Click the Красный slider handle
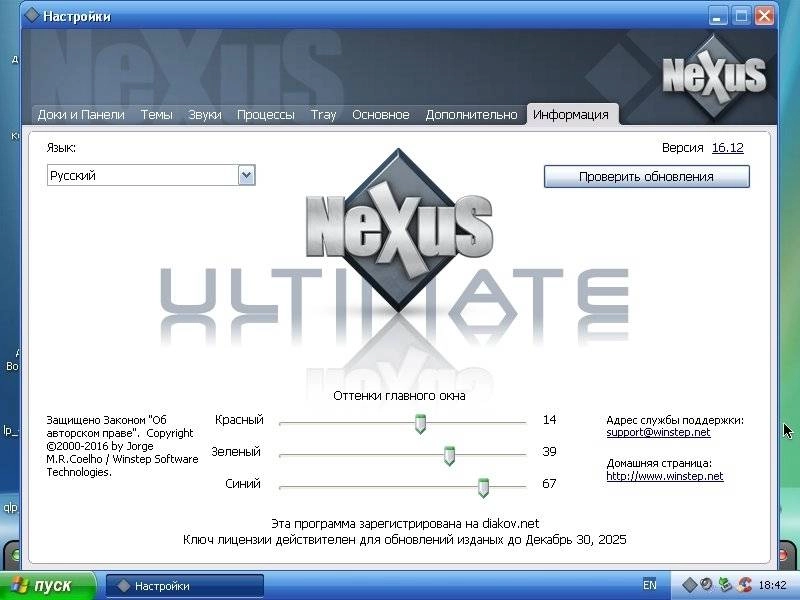 coord(420,424)
